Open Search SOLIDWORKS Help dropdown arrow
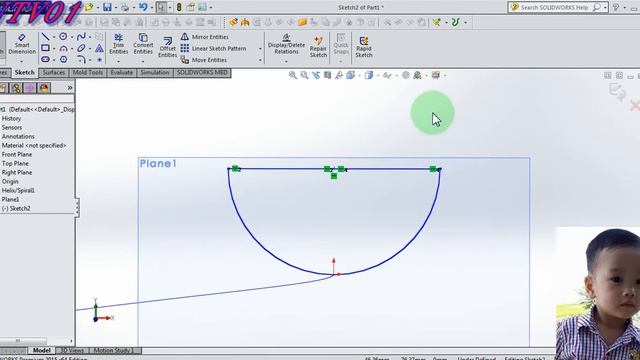640x360 pixels. pos(605,7)
